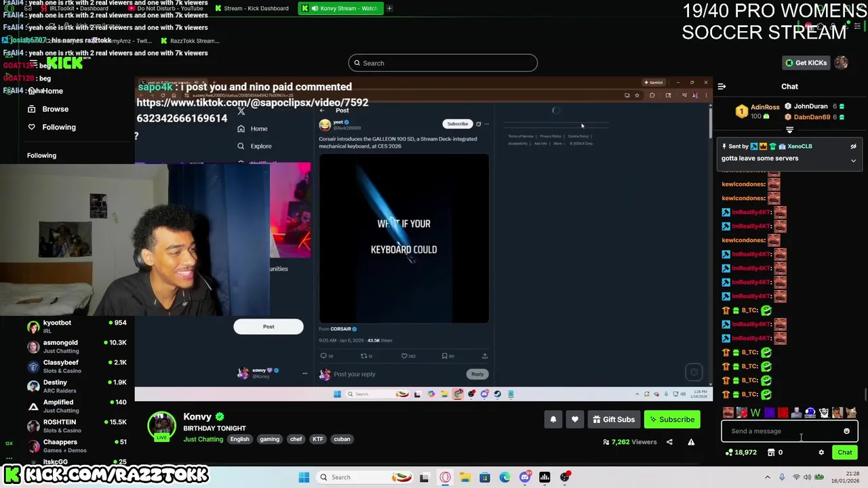Bookmark the tweet with the bookmark icon
This screenshot has width=868, height=488.
(444, 356)
